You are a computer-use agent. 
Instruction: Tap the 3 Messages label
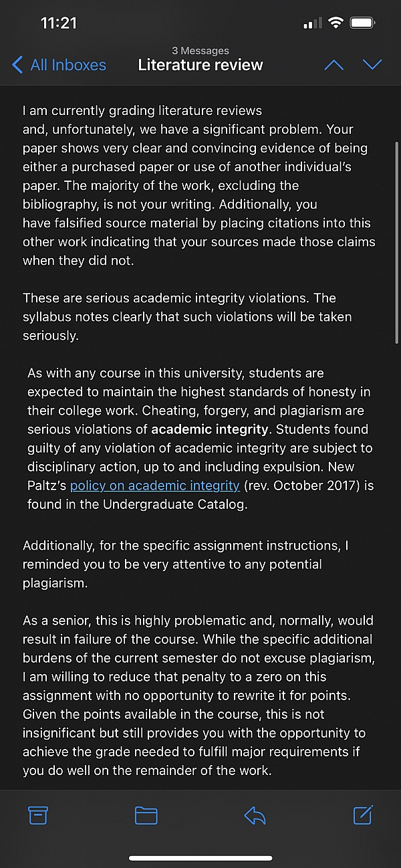[200, 51]
